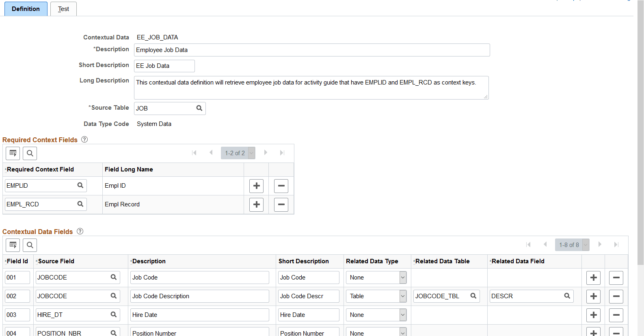Open Related Data Type dropdown for Hire Date

coord(376,315)
